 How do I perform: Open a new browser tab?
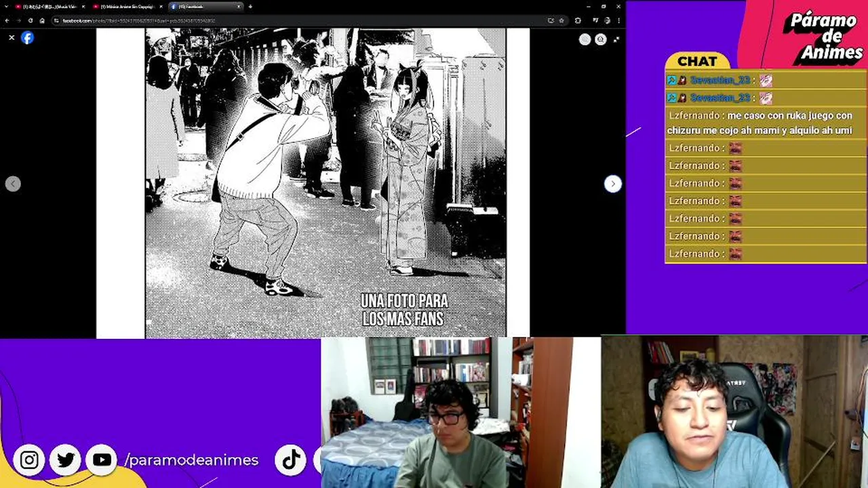[250, 7]
